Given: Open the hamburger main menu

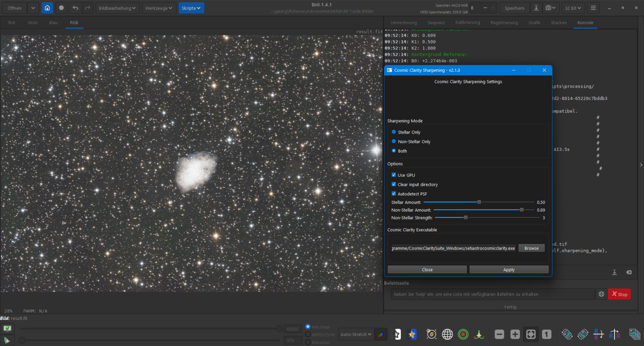Looking at the screenshot, I should [x=593, y=8].
